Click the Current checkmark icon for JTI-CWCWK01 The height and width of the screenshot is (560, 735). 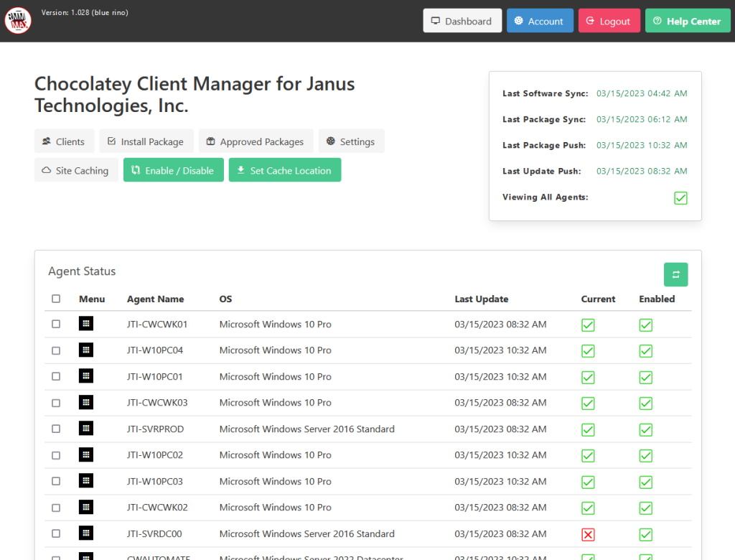pyautogui.click(x=588, y=325)
